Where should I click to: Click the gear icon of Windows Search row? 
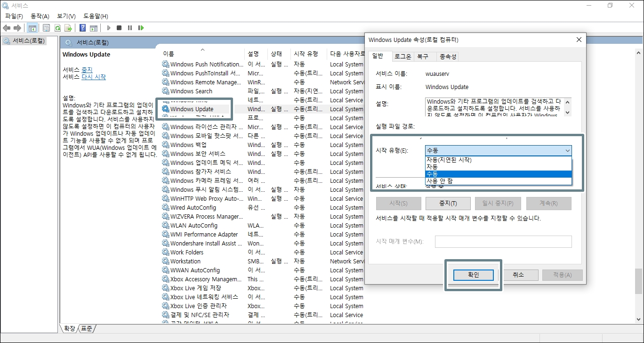(165, 91)
